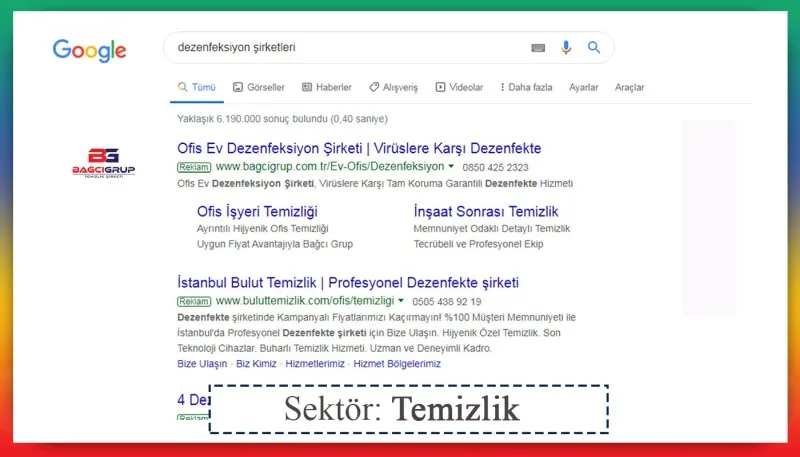800x457 pixels.
Task: Click the www.buluttemizlik.com URL
Action: pyautogui.click(x=305, y=301)
